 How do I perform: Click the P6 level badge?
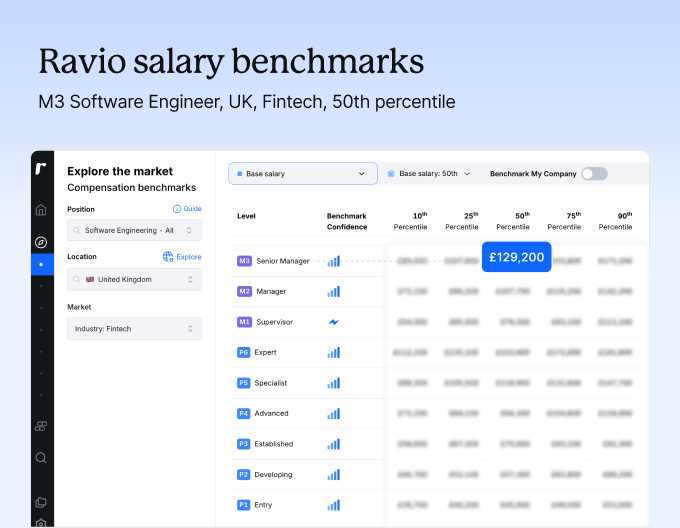pyautogui.click(x=244, y=352)
